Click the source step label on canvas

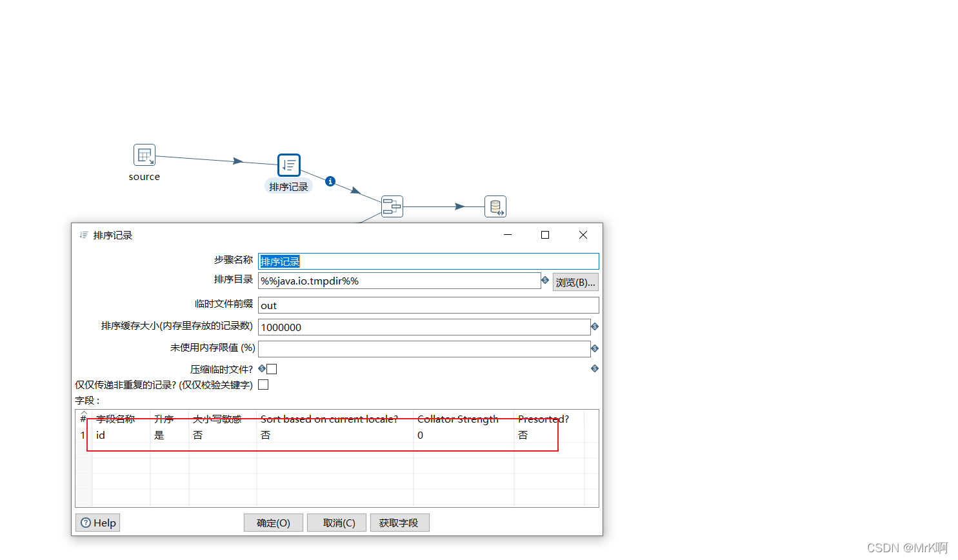[145, 176]
